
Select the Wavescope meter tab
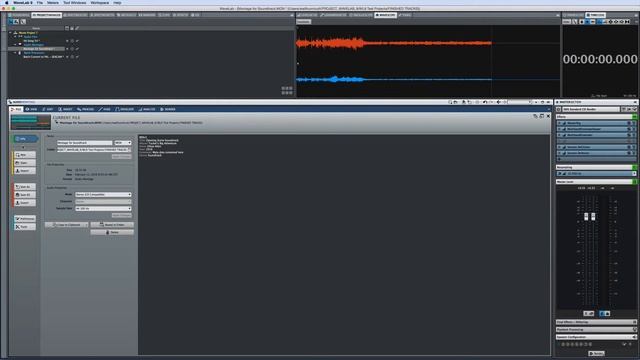point(385,15)
